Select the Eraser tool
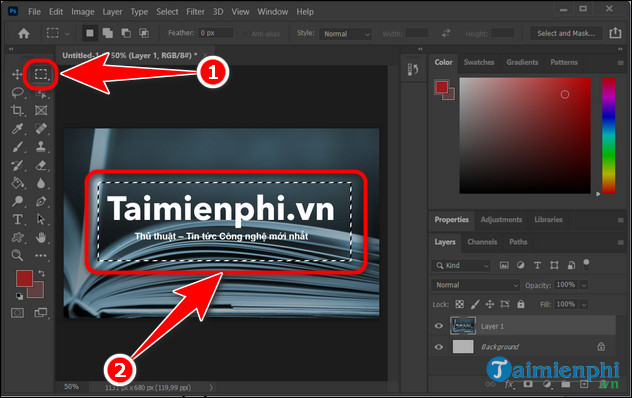The image size is (632, 398). (41, 165)
